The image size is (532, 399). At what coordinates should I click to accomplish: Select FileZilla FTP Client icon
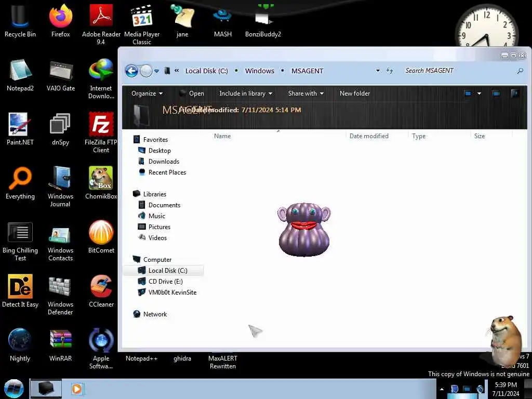pyautogui.click(x=101, y=132)
